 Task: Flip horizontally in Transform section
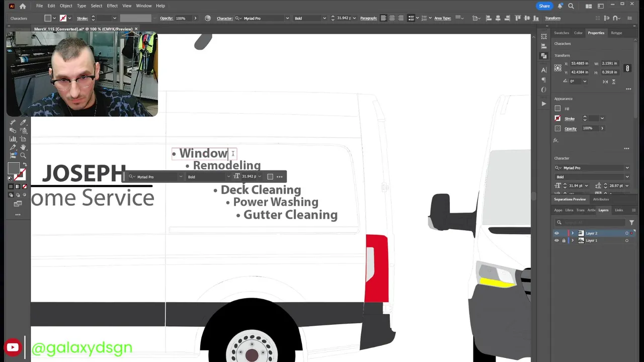[x=605, y=81]
